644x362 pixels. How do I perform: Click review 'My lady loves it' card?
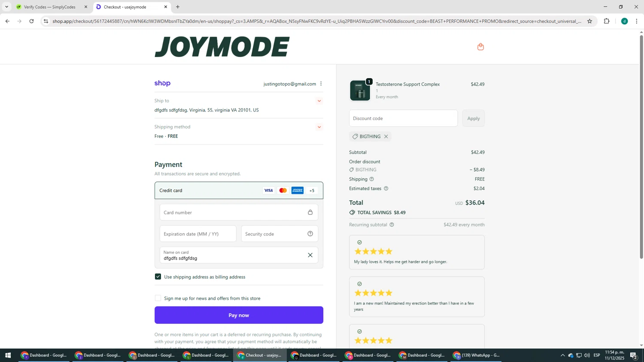click(417, 252)
